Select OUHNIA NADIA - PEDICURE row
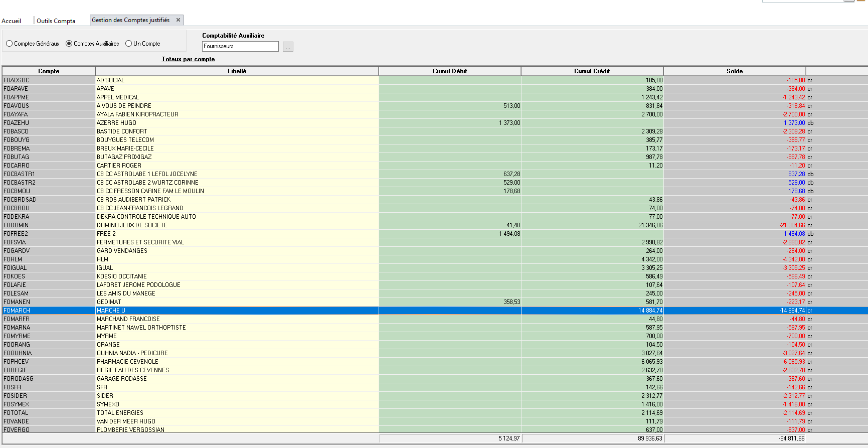This screenshot has height=448, width=868. click(x=435, y=353)
